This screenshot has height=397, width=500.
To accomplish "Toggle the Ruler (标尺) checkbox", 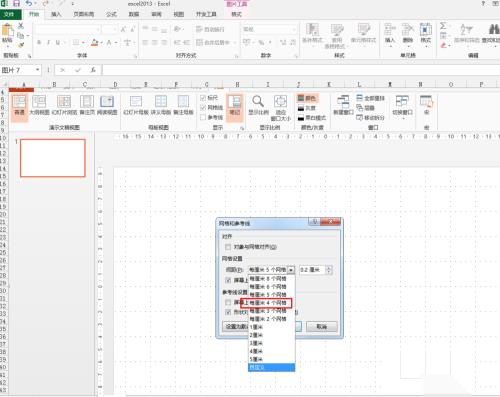I will click(203, 98).
